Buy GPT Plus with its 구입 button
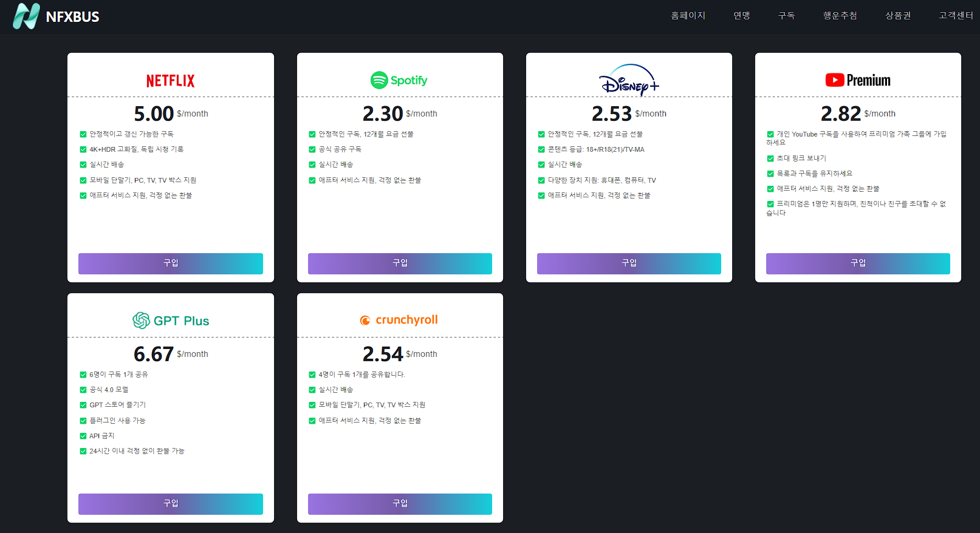 (x=171, y=504)
